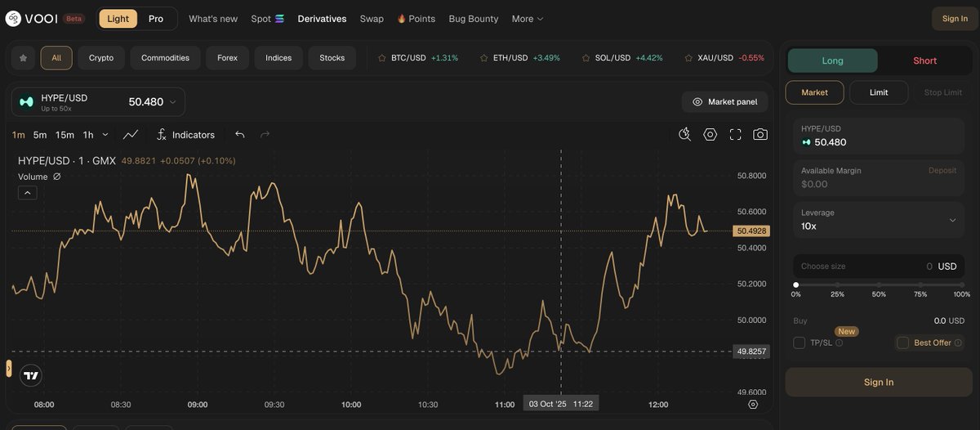Toggle Volume indicator visibility

(57, 177)
